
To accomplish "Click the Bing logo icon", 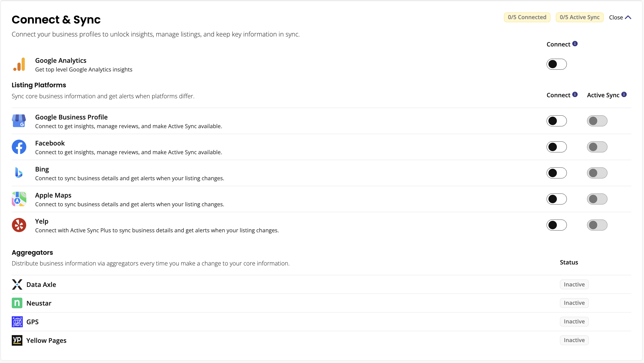I will [x=19, y=173].
